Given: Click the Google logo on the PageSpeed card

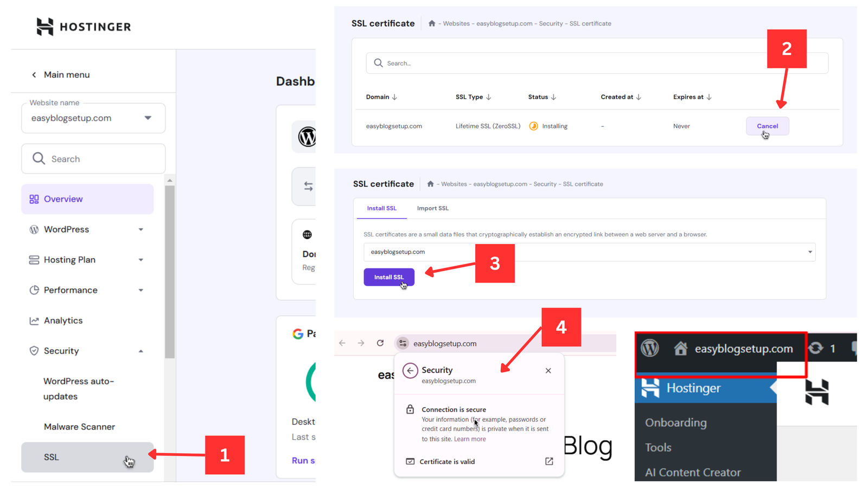Looking at the screenshot, I should point(298,334).
